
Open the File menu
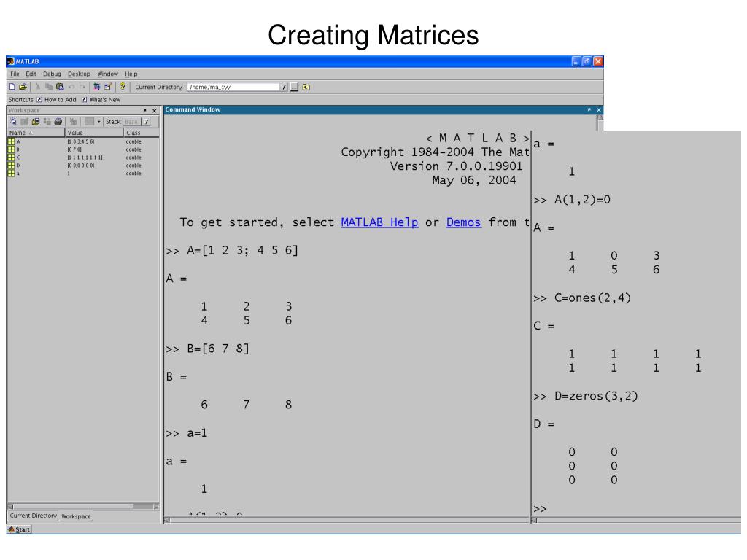point(15,74)
